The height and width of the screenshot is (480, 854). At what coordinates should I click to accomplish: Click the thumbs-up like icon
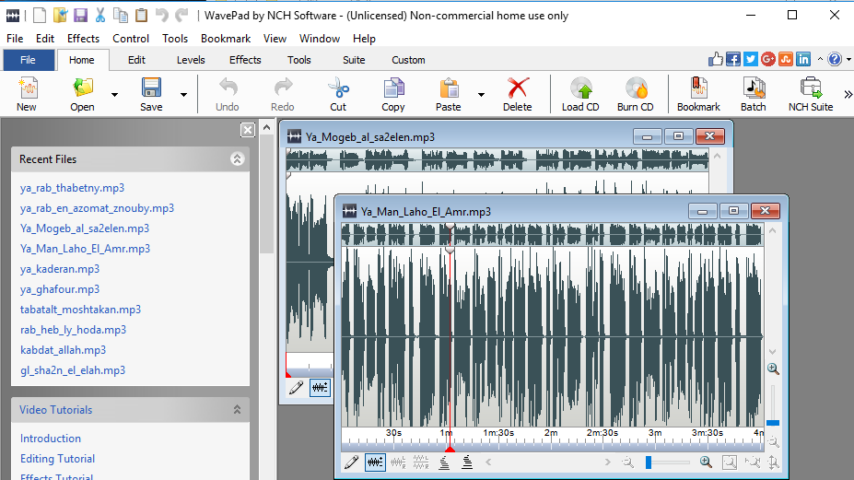716,59
